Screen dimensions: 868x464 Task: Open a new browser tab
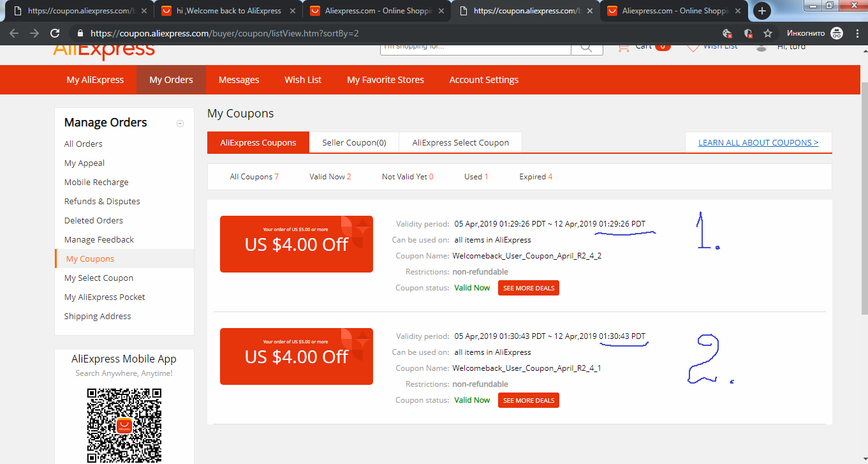(762, 11)
